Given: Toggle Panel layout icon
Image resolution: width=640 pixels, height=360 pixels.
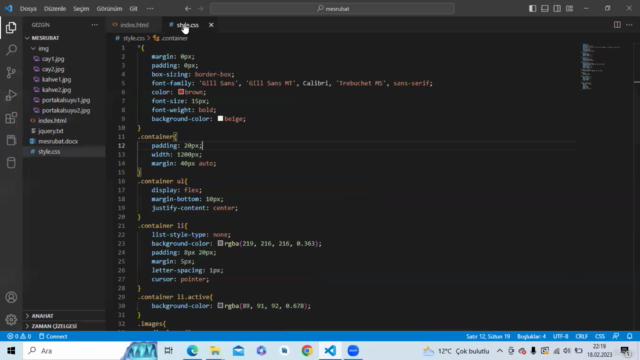Looking at the screenshot, I should [544, 9].
